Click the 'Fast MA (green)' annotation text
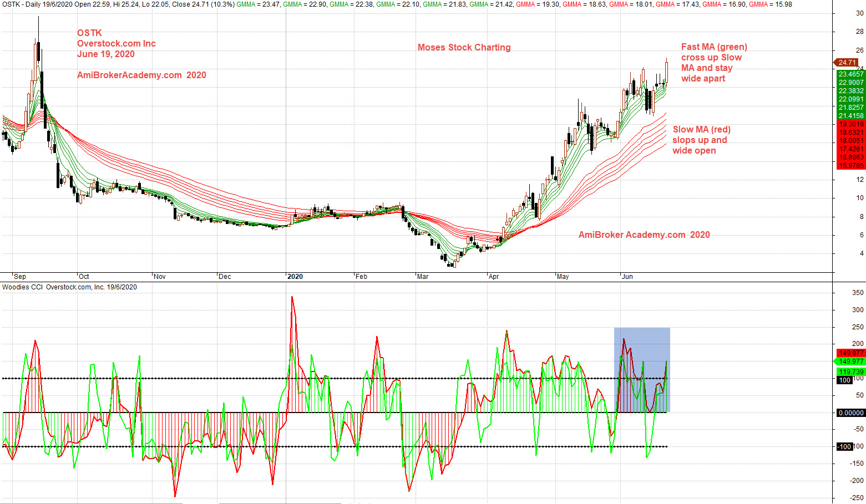The image size is (866, 504). click(715, 47)
